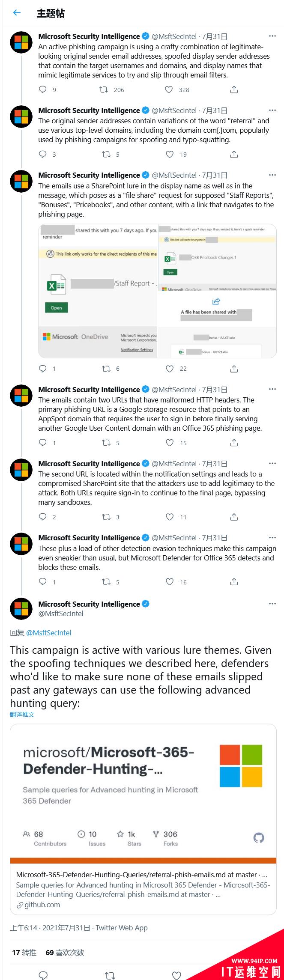This screenshot has height=980, width=284.
Task: View the 69 喜欢次数 likes list
Action: click(65, 952)
